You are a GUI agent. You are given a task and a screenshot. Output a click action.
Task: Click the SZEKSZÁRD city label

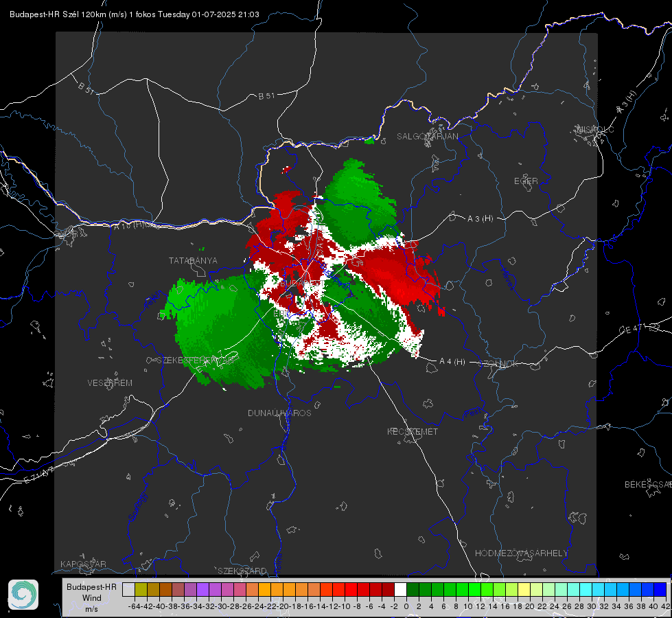click(x=242, y=571)
